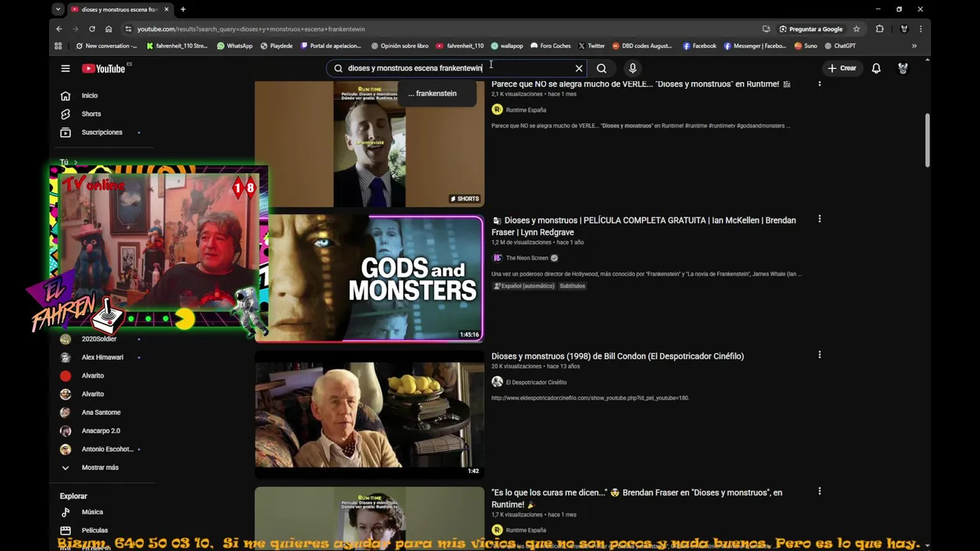This screenshot has height=551, width=980.
Task: Click the Subtítulos badge
Action: click(572, 286)
